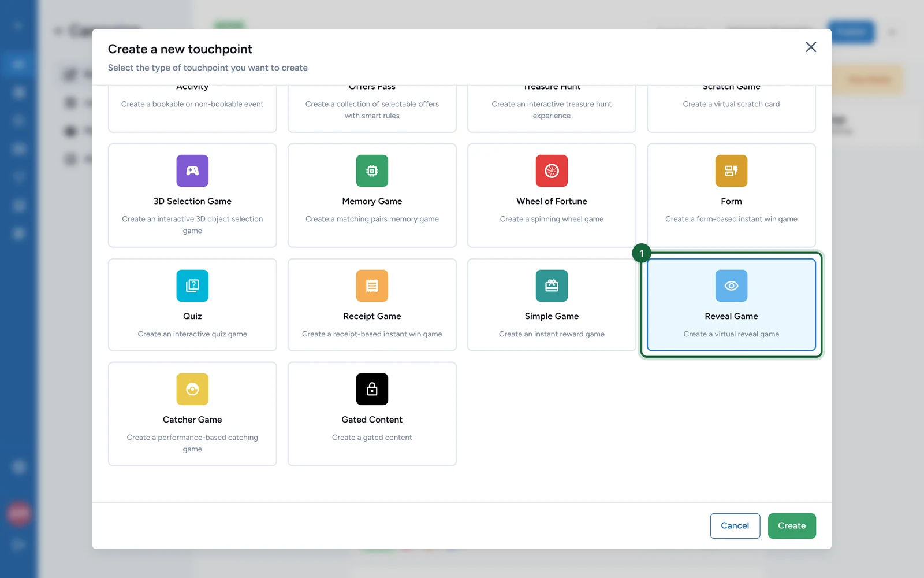Select the '3D Selection Game' title

point(192,201)
